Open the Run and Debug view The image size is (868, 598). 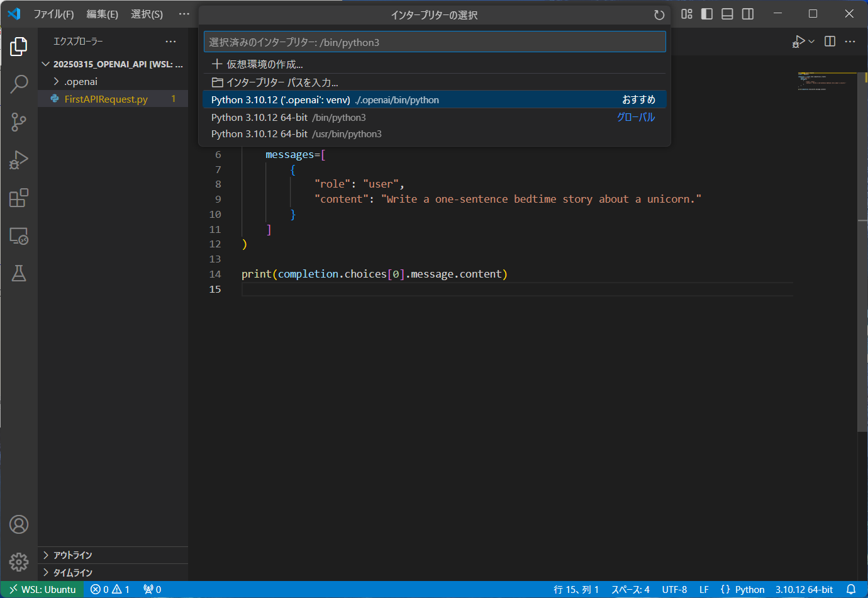click(19, 160)
